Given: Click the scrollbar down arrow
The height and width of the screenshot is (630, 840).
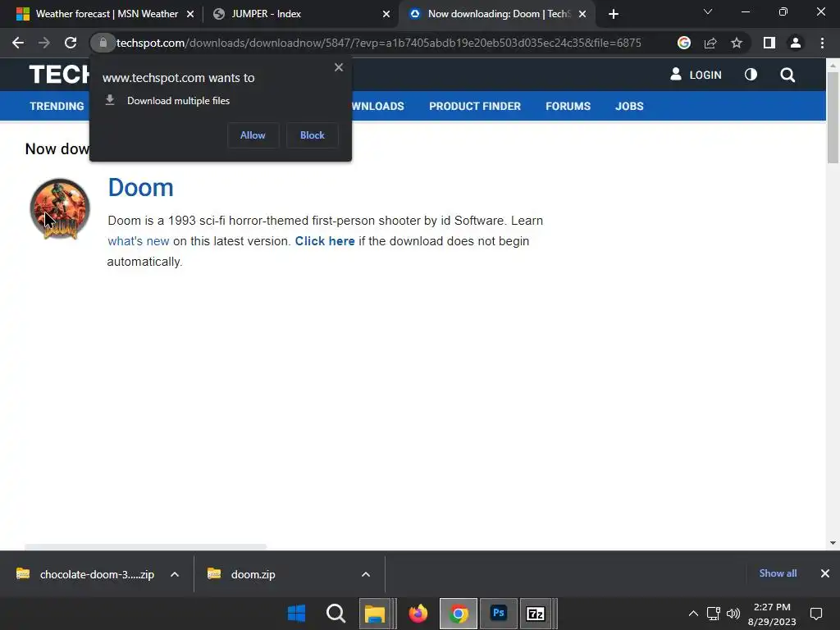Looking at the screenshot, I should point(833,543).
